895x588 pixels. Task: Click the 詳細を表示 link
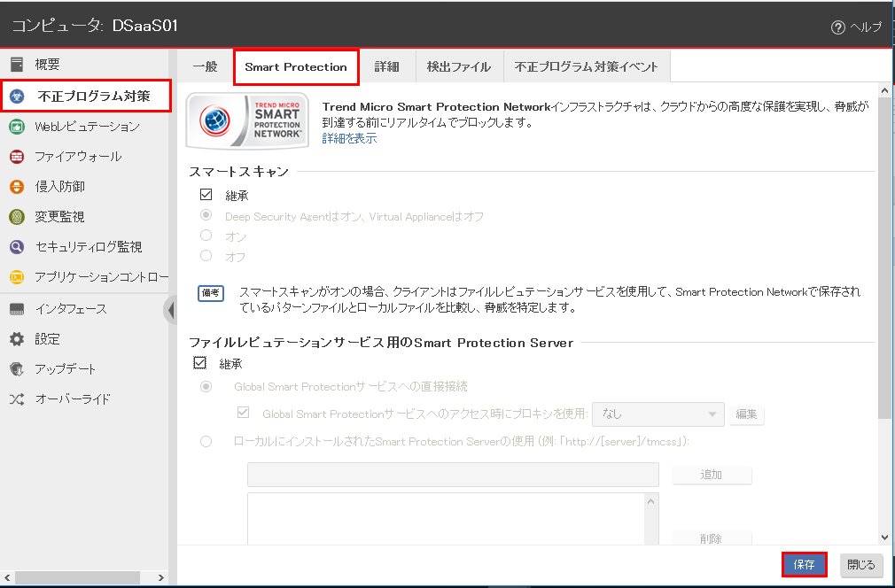click(x=349, y=138)
